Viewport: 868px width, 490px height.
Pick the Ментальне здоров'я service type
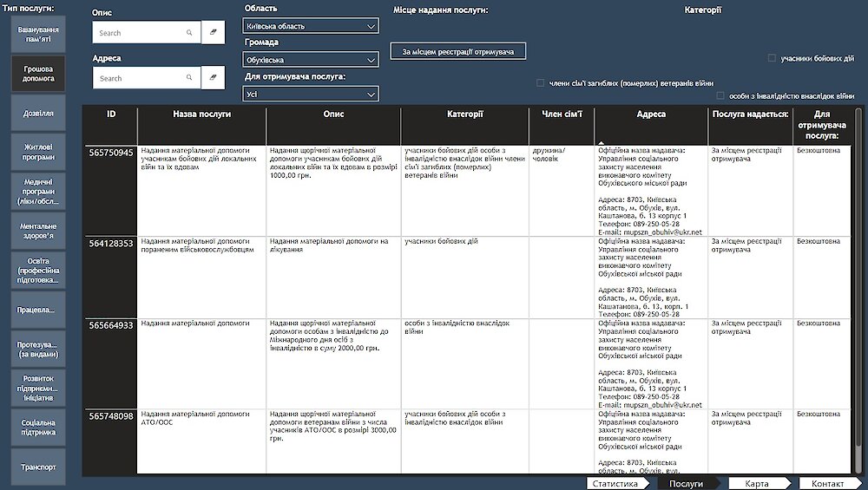[38, 231]
